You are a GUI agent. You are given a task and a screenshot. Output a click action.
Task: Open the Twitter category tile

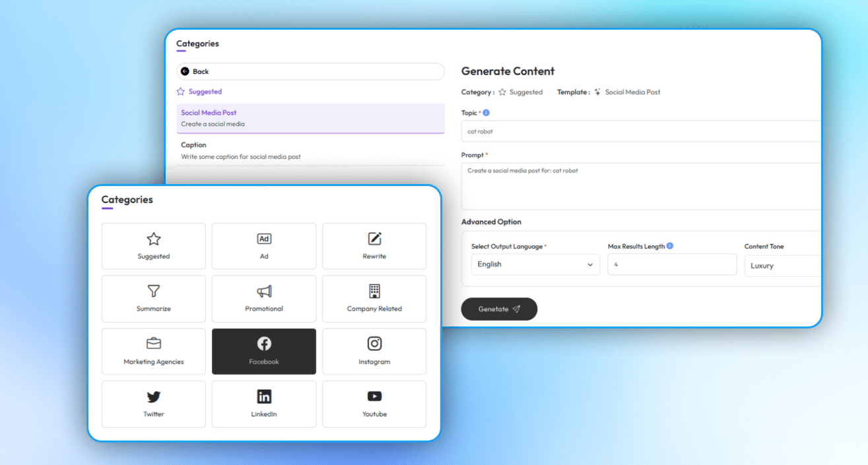(153, 404)
